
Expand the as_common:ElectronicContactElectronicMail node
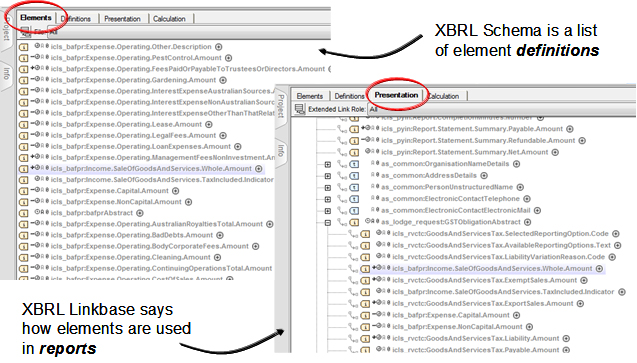[x=327, y=211]
